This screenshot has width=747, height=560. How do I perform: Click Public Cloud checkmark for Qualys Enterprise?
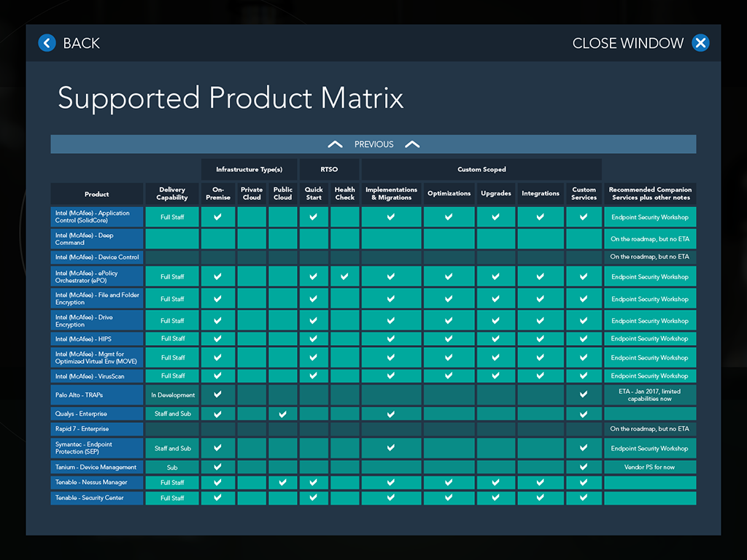(282, 414)
